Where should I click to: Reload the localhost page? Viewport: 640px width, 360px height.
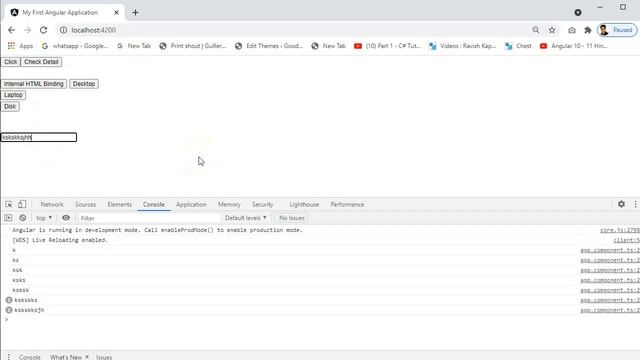click(x=43, y=30)
